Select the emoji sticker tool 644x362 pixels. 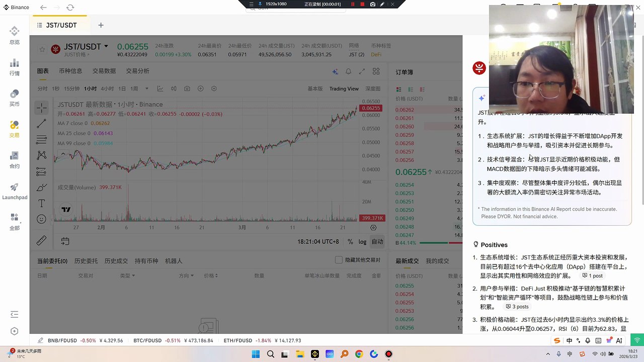(42, 219)
